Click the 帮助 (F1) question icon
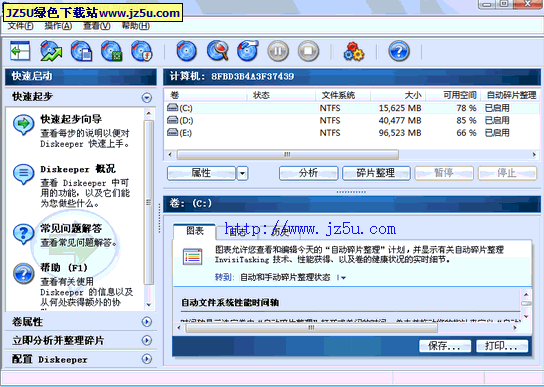Image resolution: width=544 pixels, height=387 pixels. 24,274
